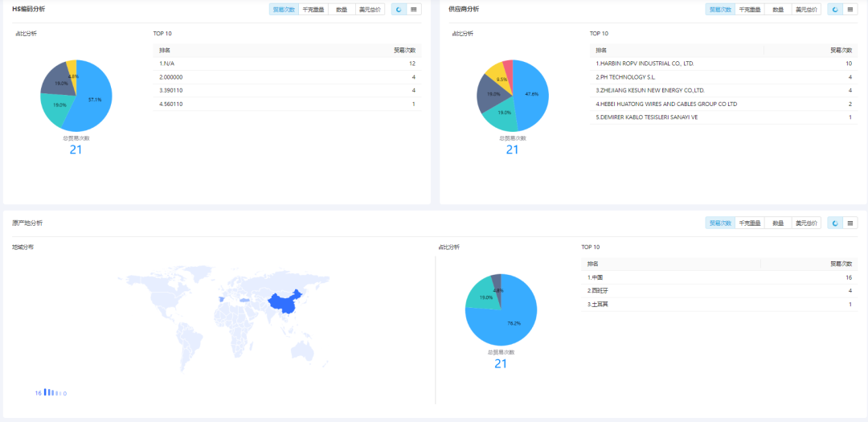This screenshot has width=868, height=422.
Task: Click the map legend color scale bar
Action: click(51, 392)
